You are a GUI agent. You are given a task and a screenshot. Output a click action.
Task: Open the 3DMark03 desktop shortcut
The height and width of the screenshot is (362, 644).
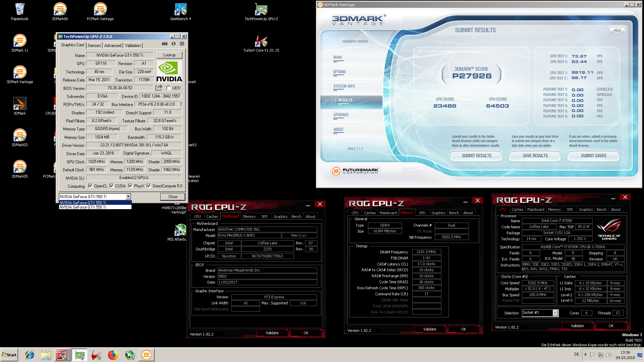(19, 138)
